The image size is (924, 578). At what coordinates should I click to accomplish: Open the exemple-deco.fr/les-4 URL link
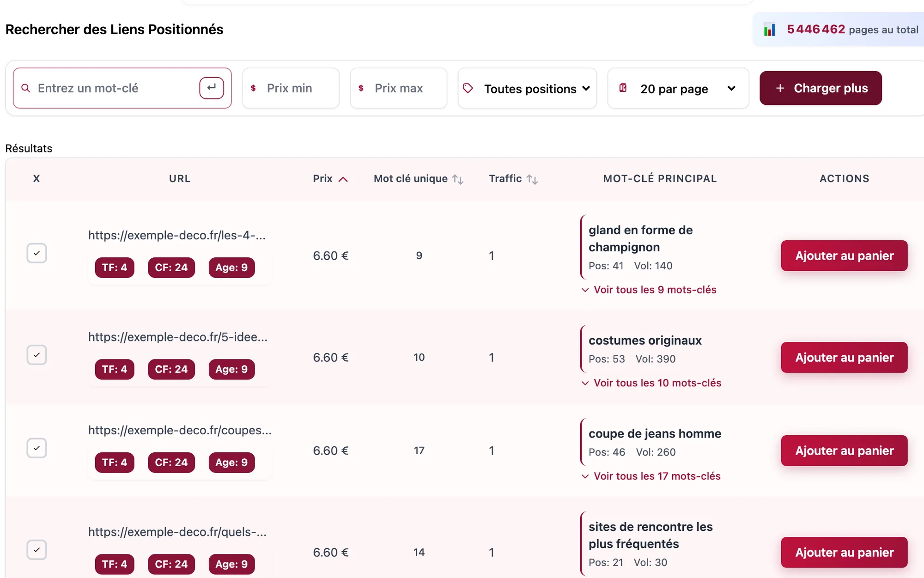click(177, 235)
